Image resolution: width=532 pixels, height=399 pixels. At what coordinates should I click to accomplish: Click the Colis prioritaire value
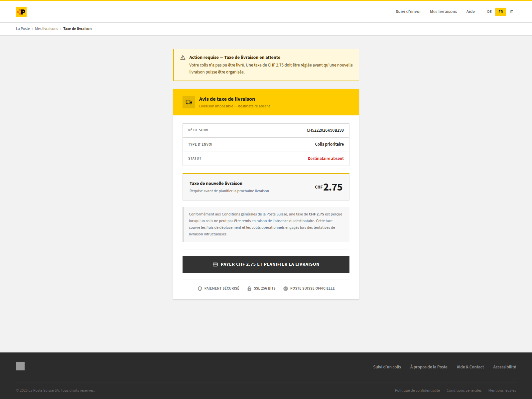(330, 144)
